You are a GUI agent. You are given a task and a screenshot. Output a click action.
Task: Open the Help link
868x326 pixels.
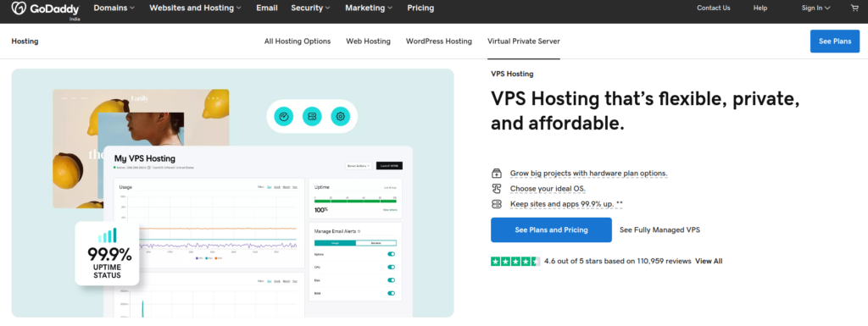pos(760,8)
